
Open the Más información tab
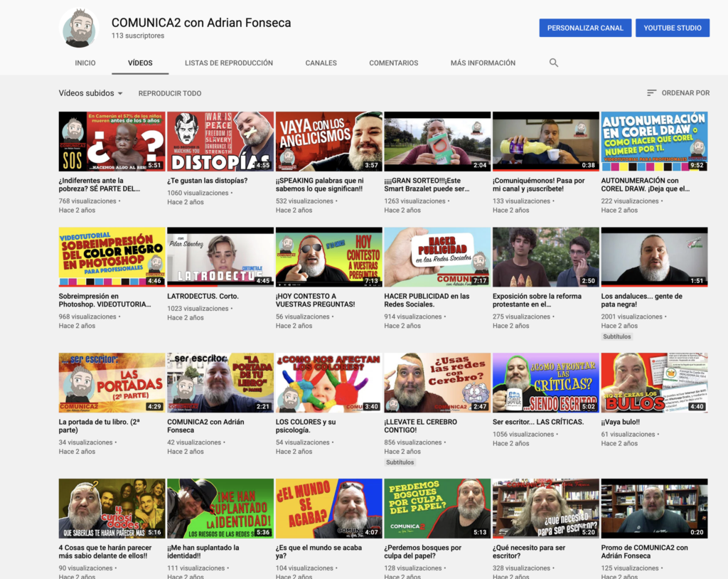[x=483, y=63]
